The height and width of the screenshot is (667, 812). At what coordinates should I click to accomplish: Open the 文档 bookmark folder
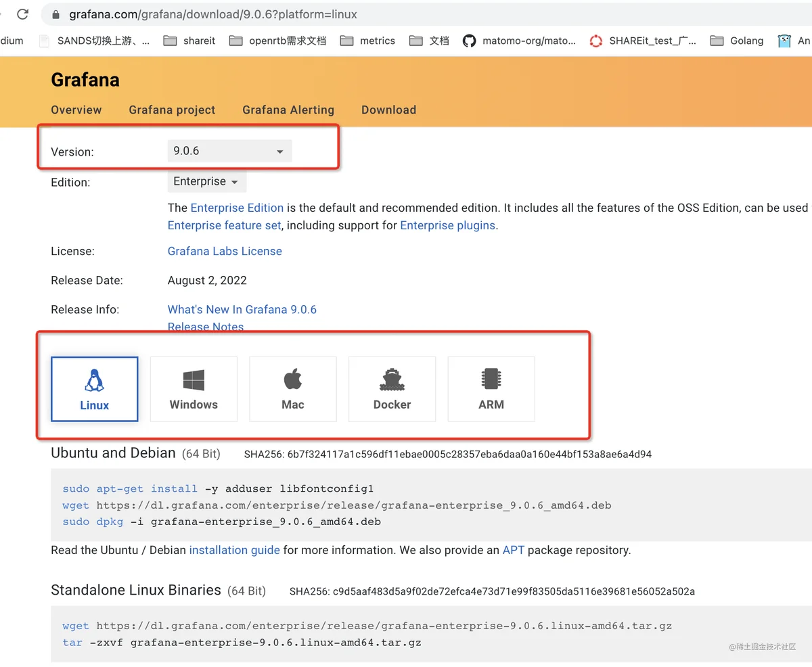point(429,41)
